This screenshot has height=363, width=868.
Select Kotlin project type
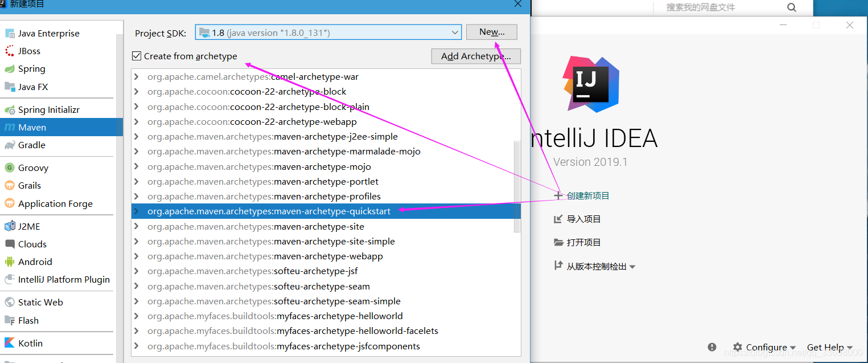click(30, 343)
